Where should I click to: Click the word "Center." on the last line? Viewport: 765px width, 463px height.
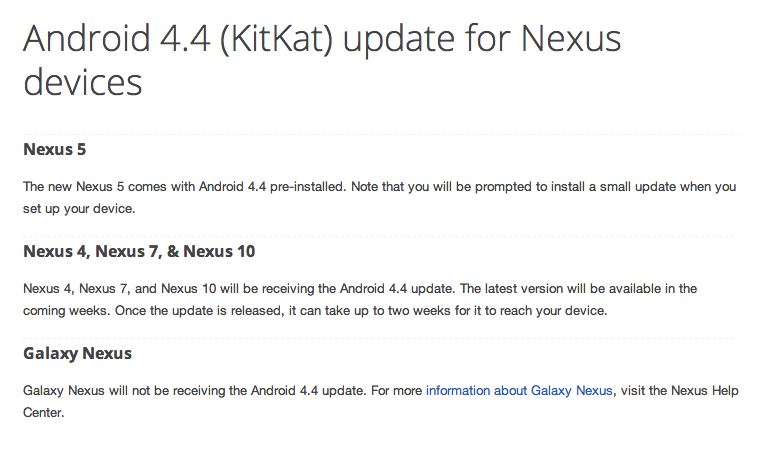coord(44,412)
